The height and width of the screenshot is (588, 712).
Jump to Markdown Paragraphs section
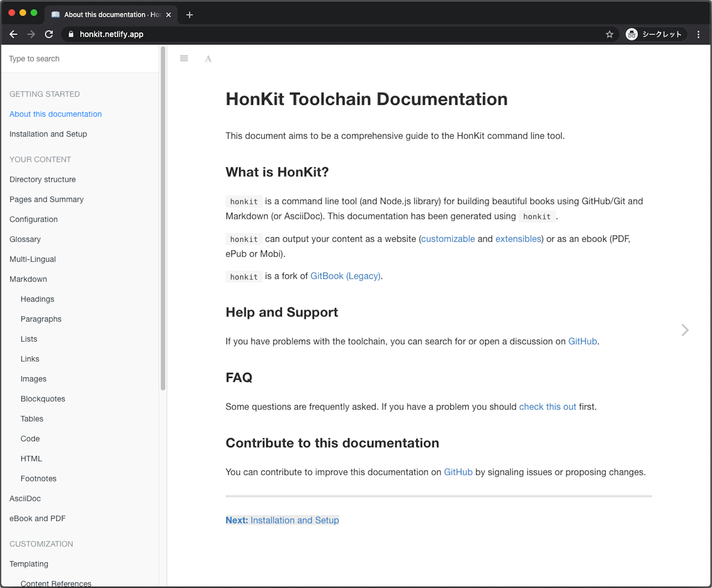click(x=41, y=319)
